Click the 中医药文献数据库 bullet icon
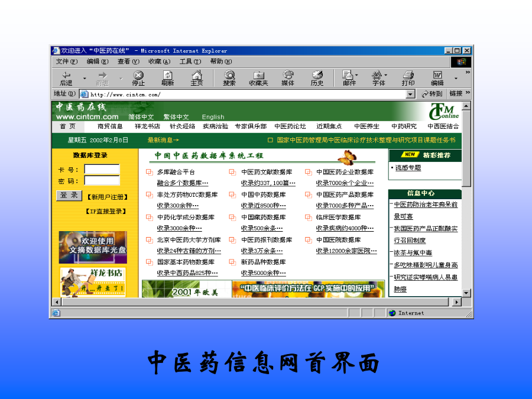Image resolution: width=532 pixels, height=399 pixels. tap(232, 172)
